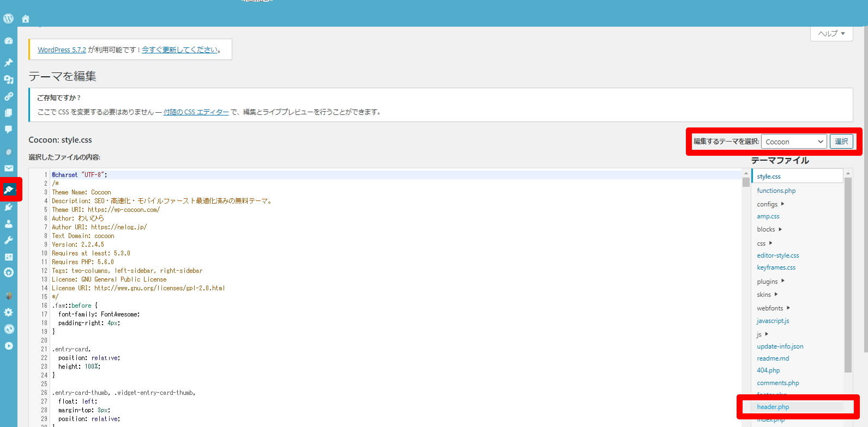Expand the configs folder
868x427 pixels.
point(770,204)
